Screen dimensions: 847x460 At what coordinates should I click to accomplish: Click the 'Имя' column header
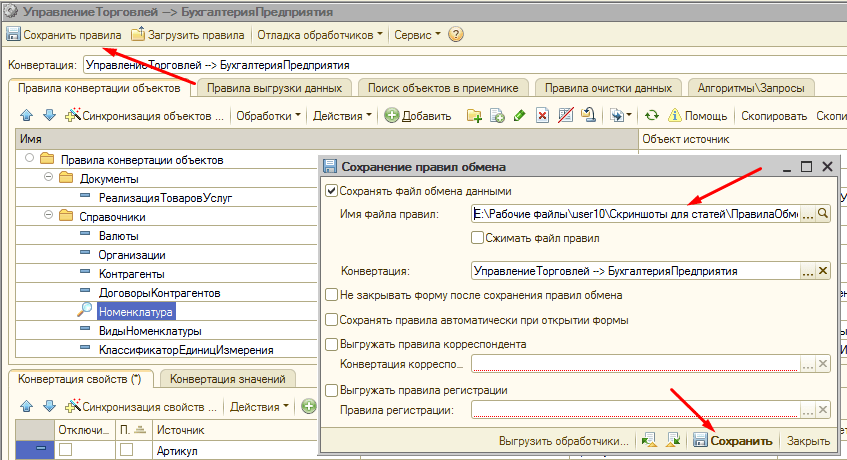327,139
